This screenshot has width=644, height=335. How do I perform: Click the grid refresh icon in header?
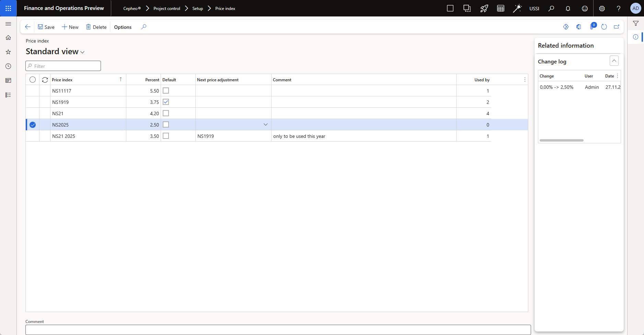45,80
